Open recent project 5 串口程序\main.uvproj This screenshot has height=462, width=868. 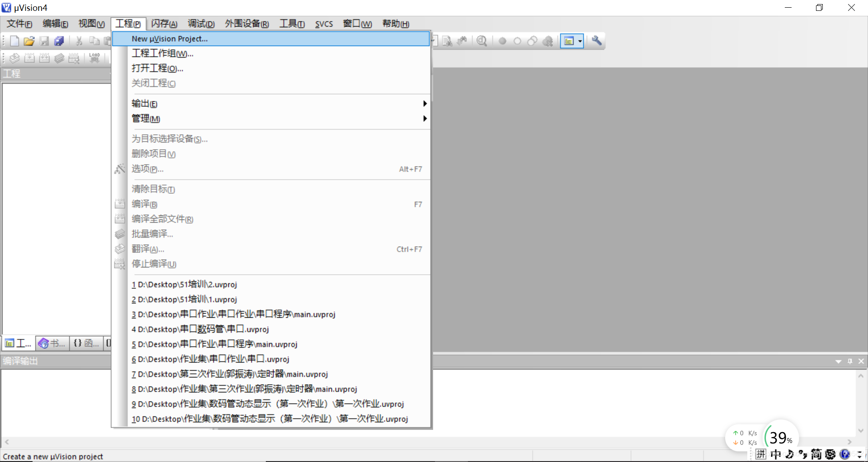tap(271, 344)
